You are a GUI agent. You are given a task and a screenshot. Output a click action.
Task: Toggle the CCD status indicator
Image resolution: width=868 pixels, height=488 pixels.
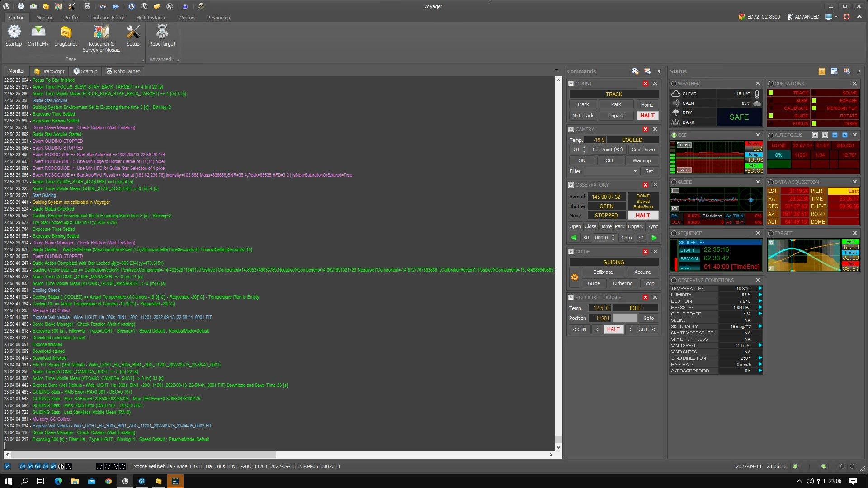pos(674,135)
